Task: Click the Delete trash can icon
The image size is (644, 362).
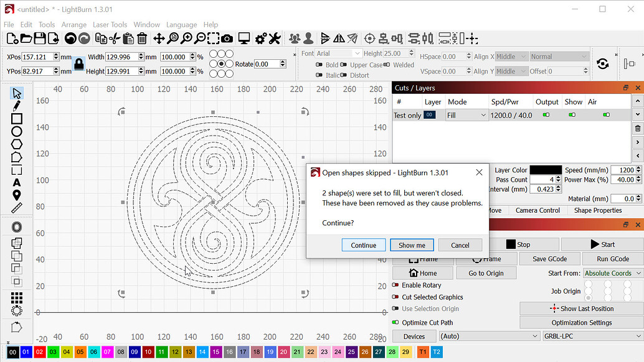Action: pyautogui.click(x=142, y=39)
